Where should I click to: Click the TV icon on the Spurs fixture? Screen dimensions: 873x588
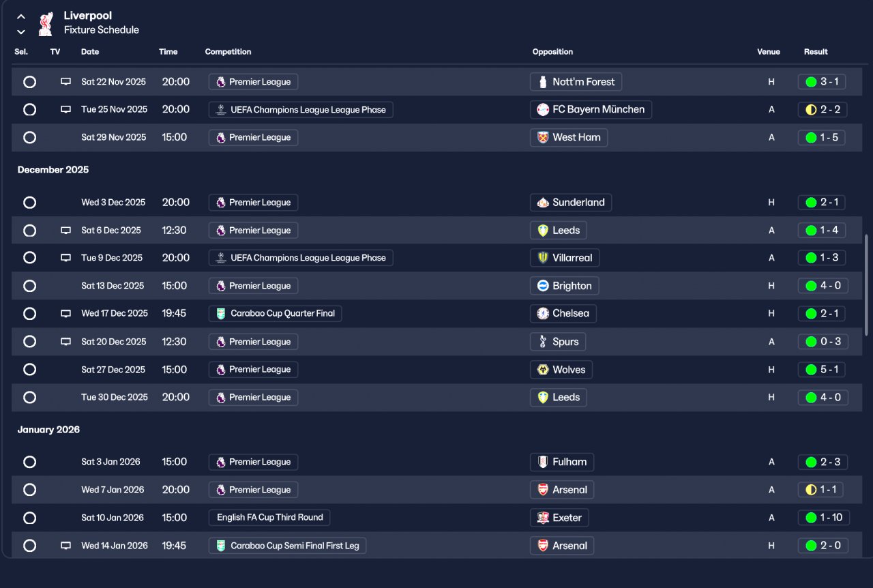pos(65,342)
